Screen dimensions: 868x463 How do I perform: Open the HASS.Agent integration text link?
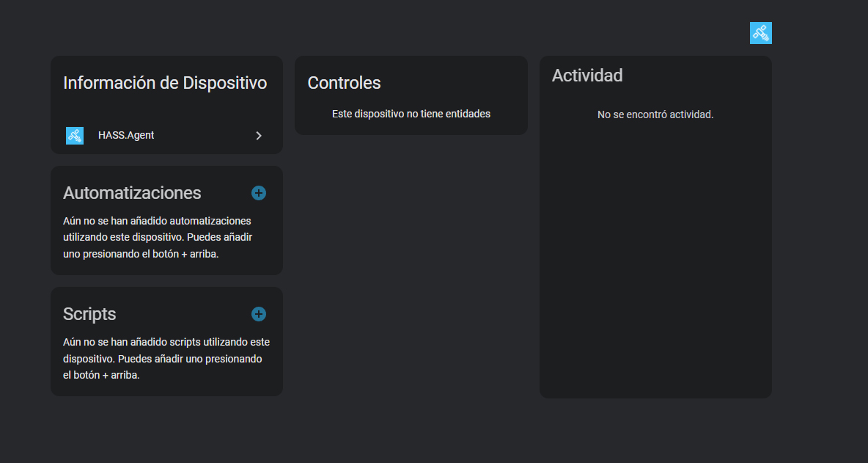[x=126, y=136]
